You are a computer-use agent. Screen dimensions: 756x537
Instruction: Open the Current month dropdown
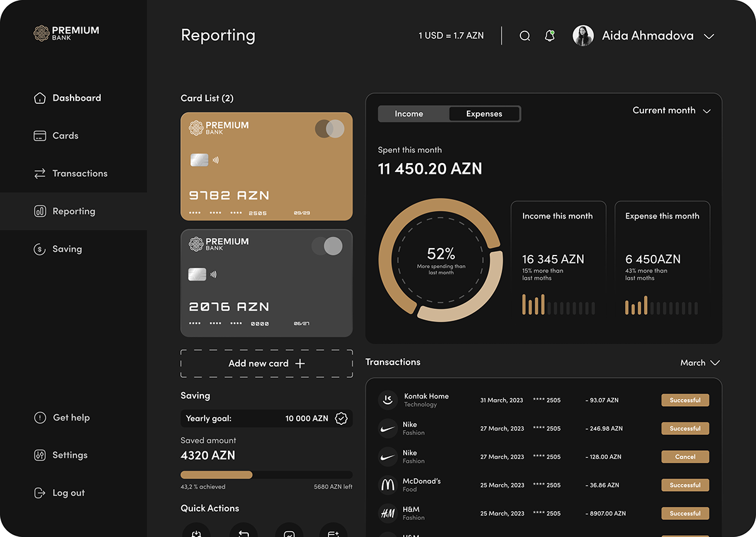click(x=672, y=110)
